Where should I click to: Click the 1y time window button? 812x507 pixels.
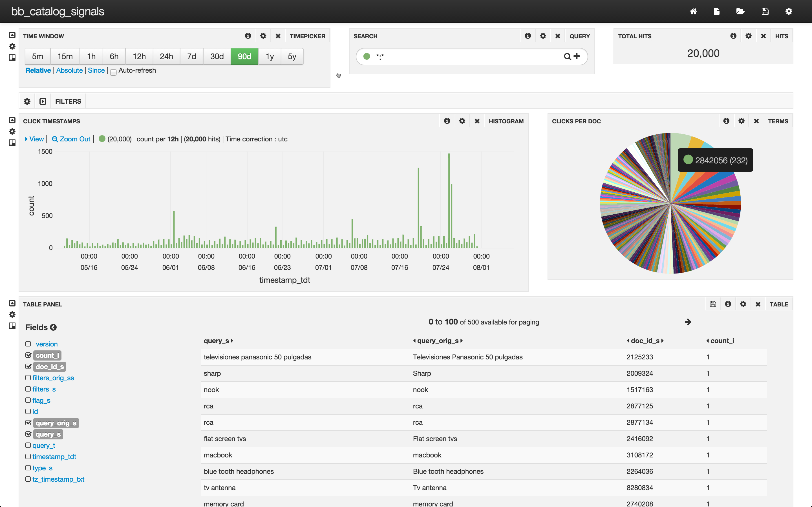point(269,57)
